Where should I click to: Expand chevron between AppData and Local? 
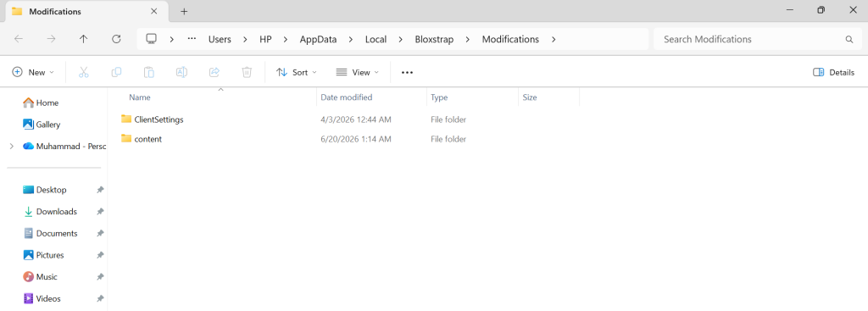350,39
